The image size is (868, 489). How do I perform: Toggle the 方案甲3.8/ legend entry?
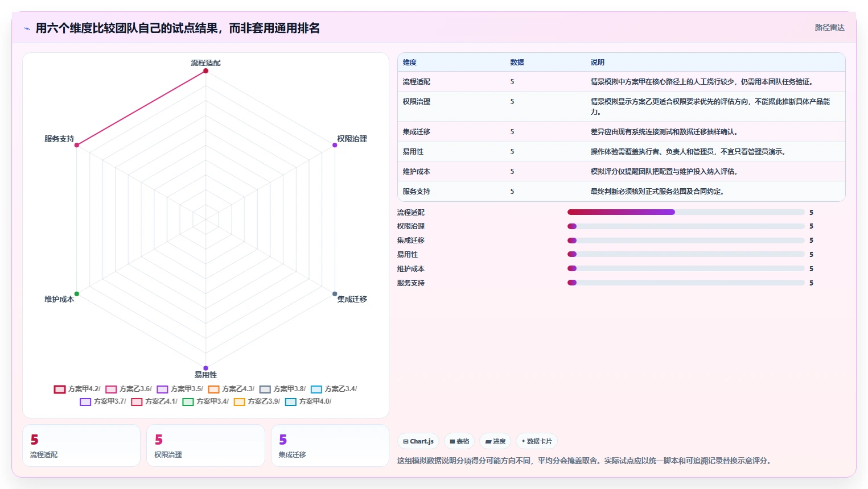click(282, 389)
